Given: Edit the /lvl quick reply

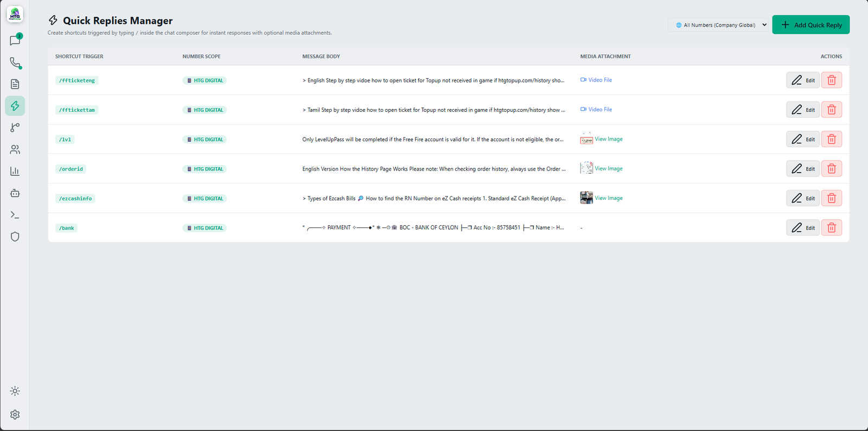Looking at the screenshot, I should pos(803,139).
